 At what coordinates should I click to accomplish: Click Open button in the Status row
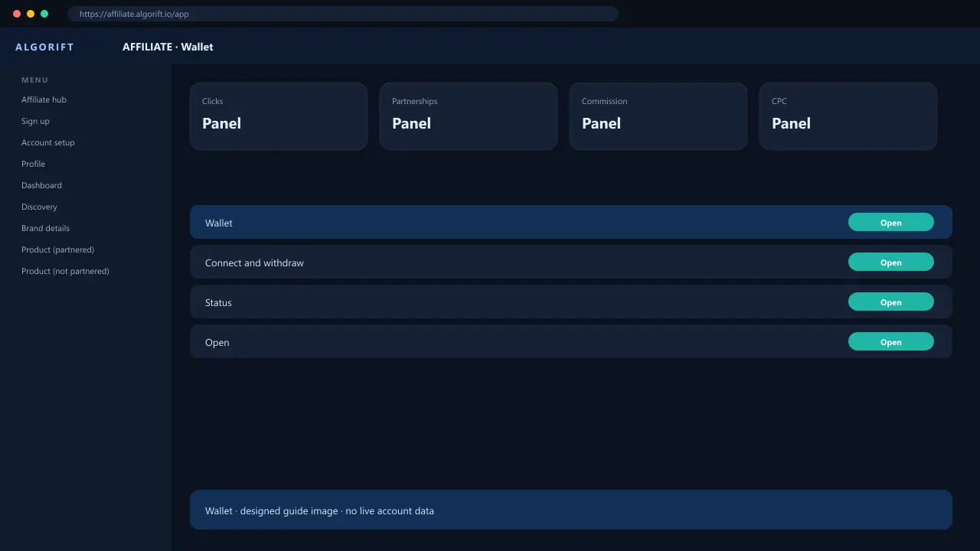(x=890, y=302)
